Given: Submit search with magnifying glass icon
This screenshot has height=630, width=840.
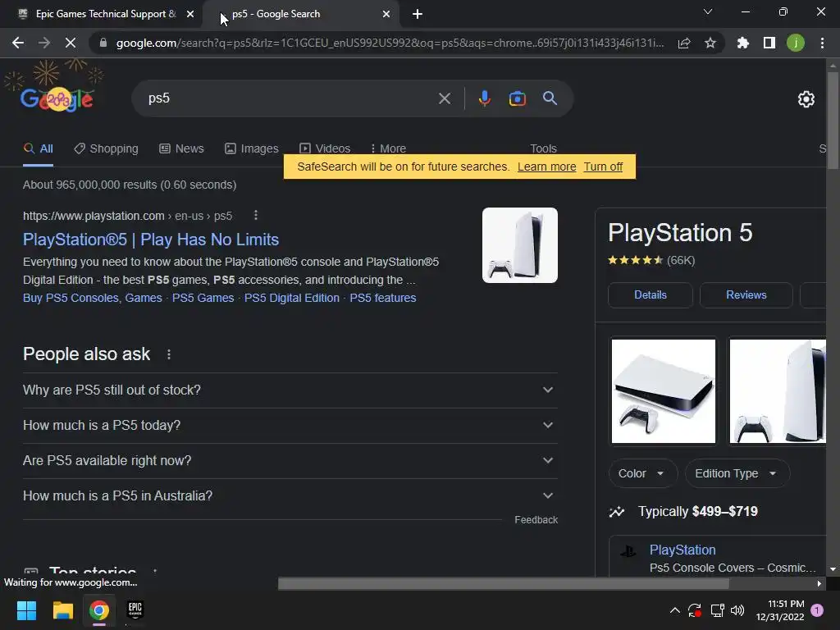Looking at the screenshot, I should (550, 98).
